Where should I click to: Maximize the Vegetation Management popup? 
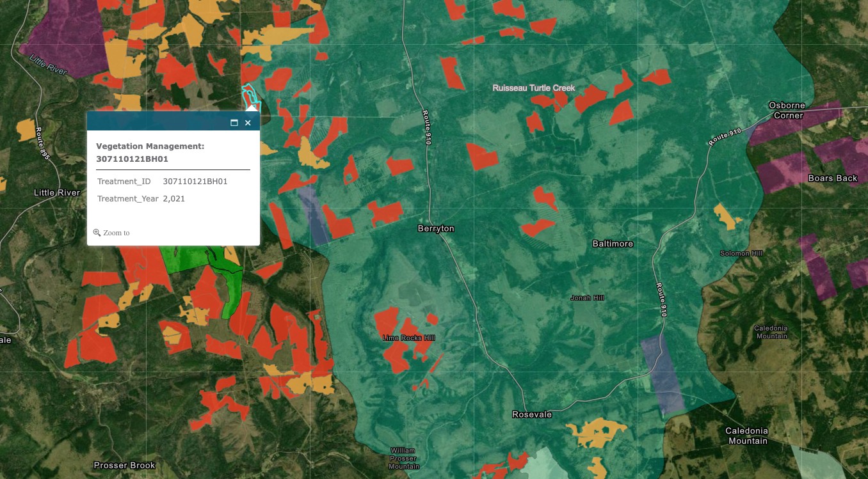(x=234, y=123)
